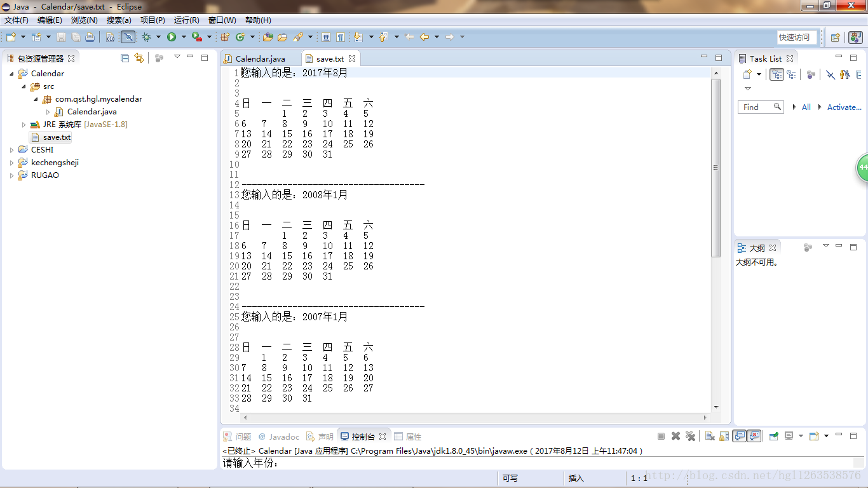Click the Open Type icon

pyautogui.click(x=268, y=37)
